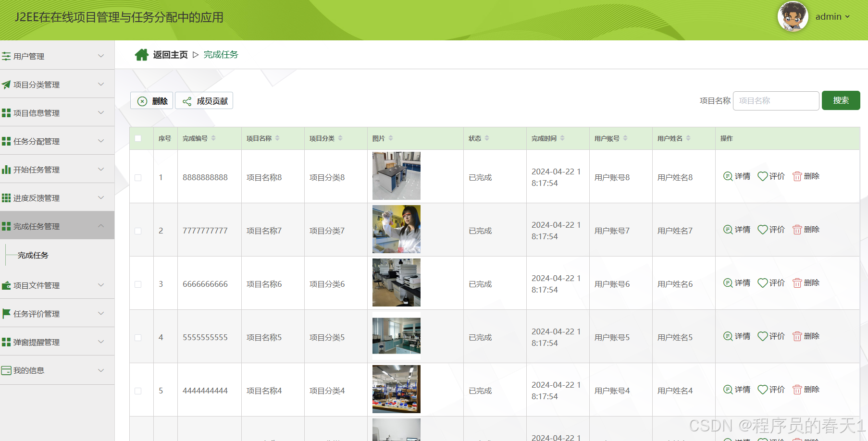Click the row 4 lab thumbnail
868x441 pixels.
pos(397,336)
